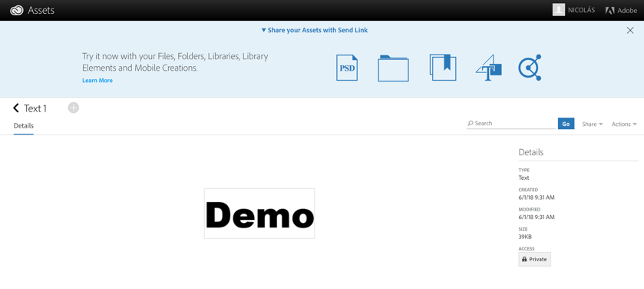Click the Details panel heading

coord(530,152)
